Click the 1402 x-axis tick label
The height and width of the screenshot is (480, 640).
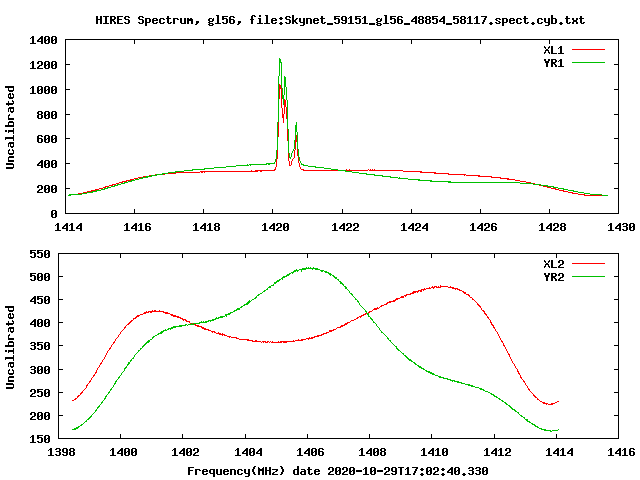185,452
